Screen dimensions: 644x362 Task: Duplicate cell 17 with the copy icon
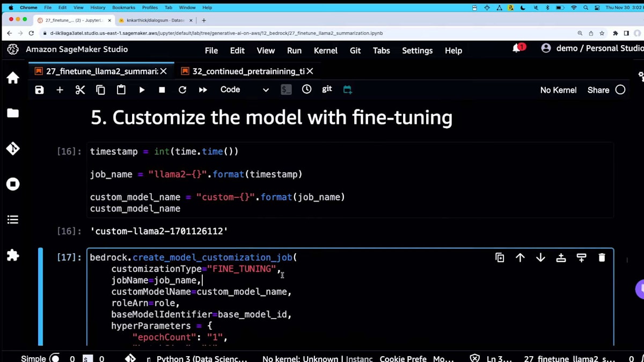pyautogui.click(x=500, y=257)
